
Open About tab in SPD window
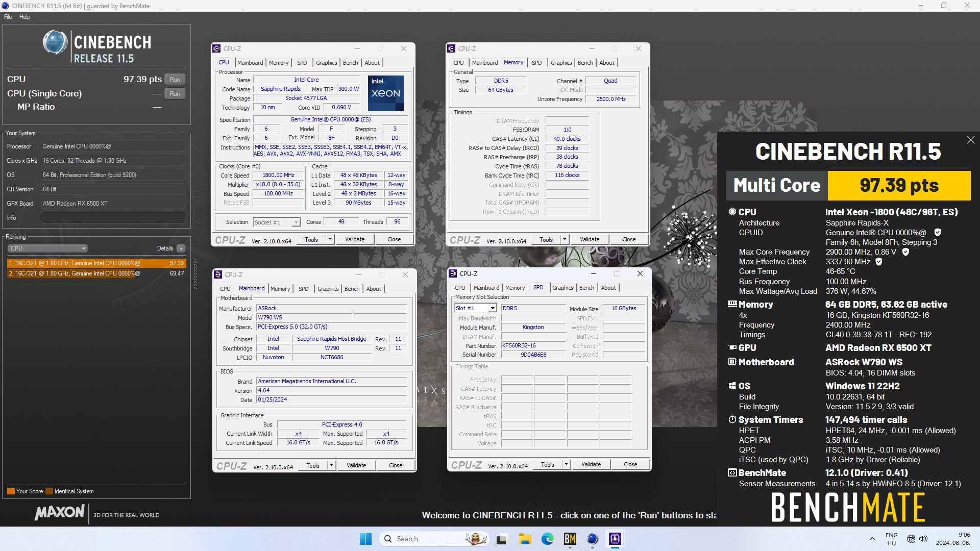608,288
